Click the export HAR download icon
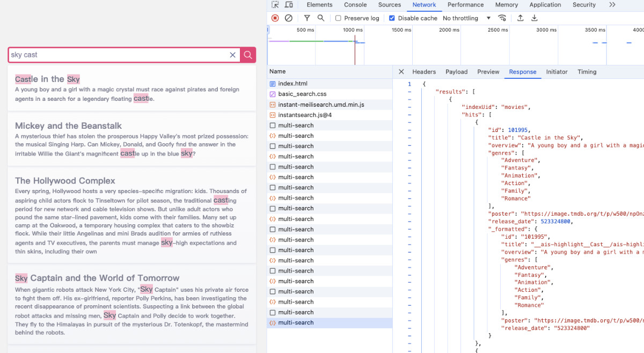 (x=535, y=18)
